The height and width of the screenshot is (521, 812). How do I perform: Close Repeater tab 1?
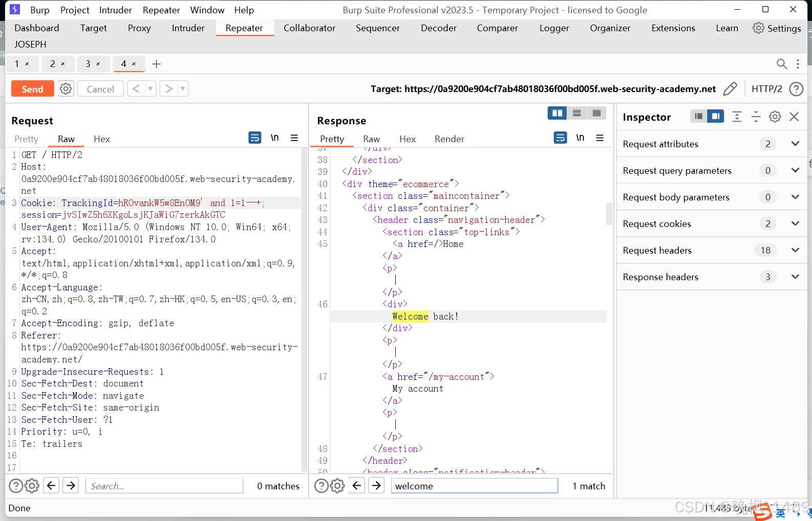coord(27,64)
